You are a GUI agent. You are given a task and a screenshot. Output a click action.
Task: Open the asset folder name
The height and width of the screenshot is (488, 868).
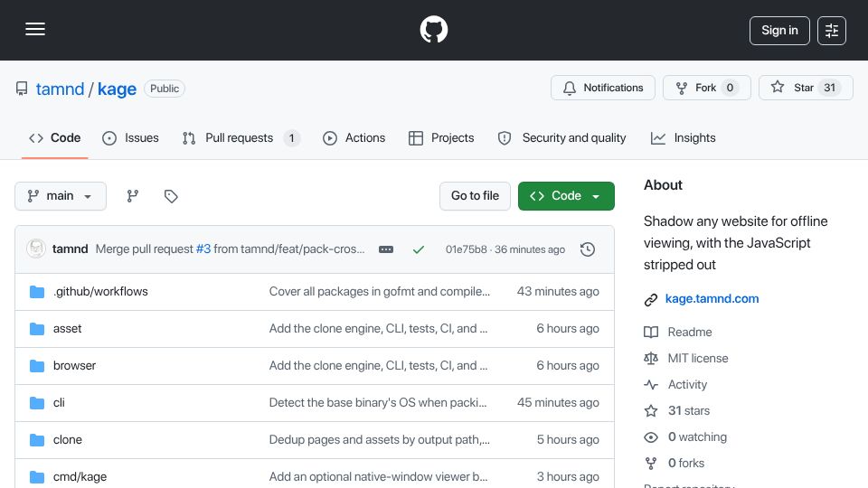(68, 329)
